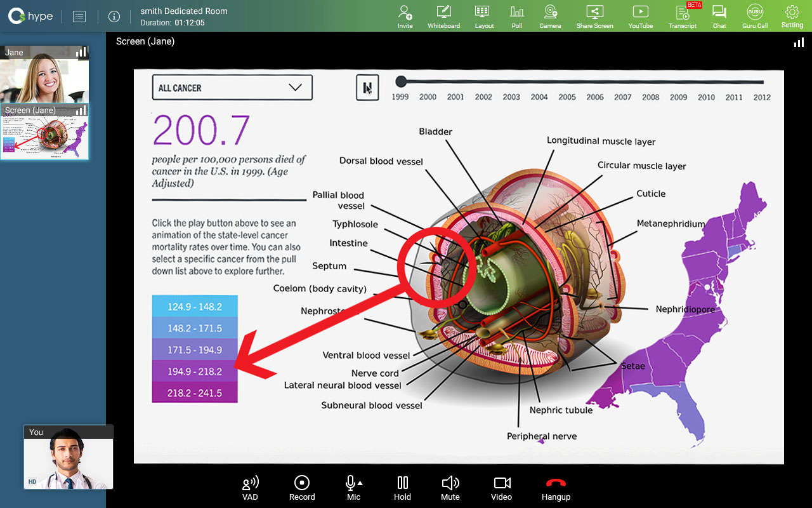Click signal bars on Screen (Jane) thumbnail
The height and width of the screenshot is (508, 812).
pyautogui.click(x=81, y=110)
